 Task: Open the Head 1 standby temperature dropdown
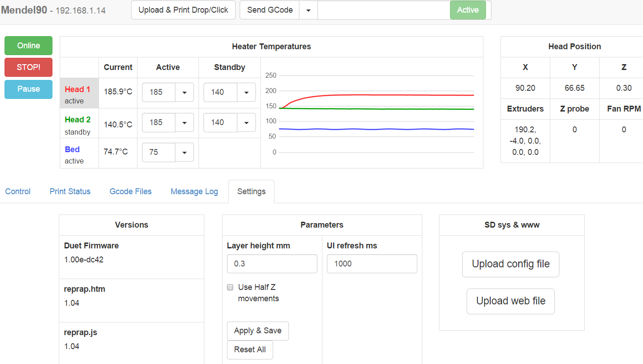click(x=246, y=92)
